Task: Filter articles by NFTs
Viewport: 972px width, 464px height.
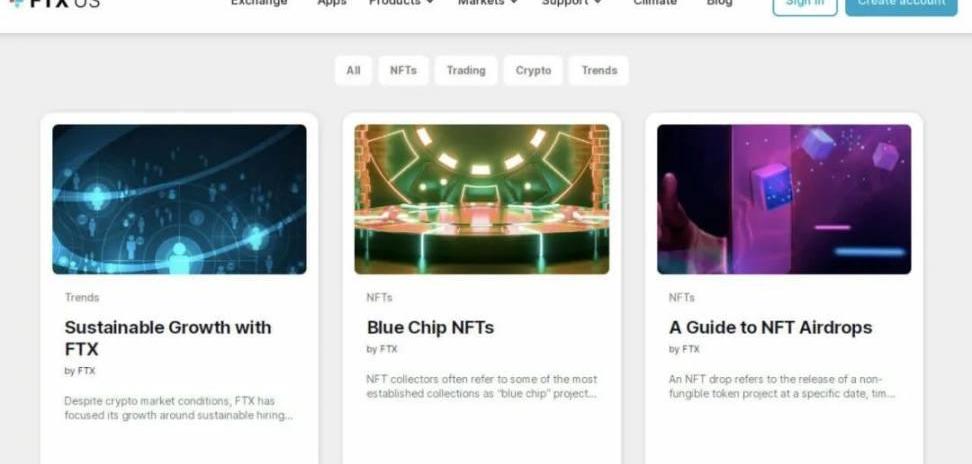Action: click(404, 71)
